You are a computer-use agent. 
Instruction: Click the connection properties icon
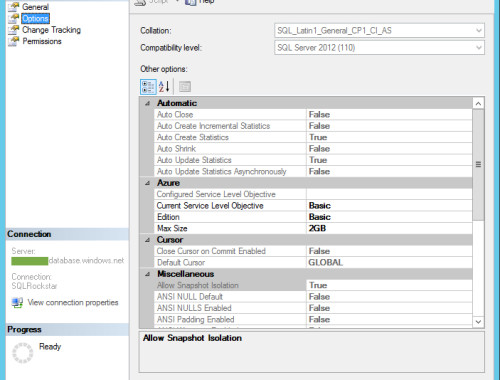coord(17,303)
